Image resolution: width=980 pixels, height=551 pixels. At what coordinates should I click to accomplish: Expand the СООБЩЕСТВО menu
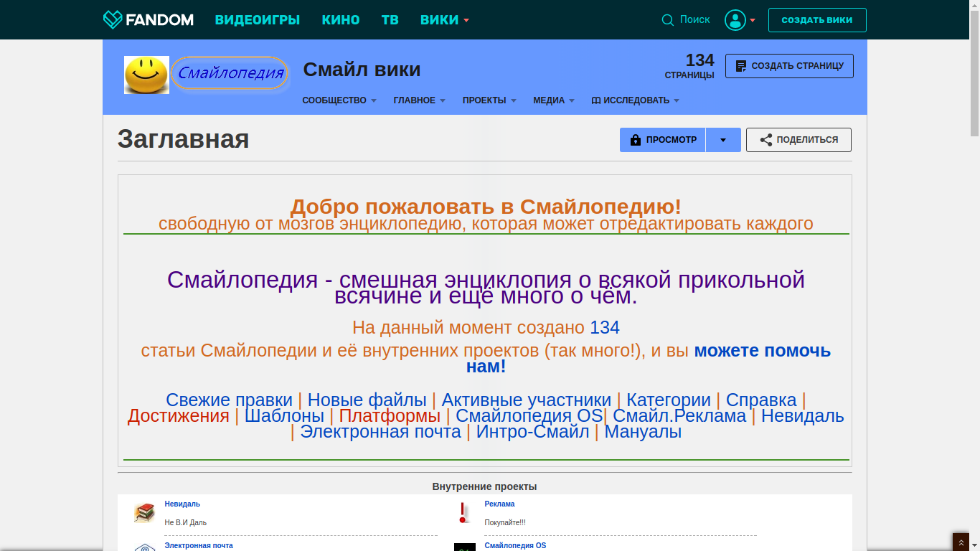coord(339,100)
